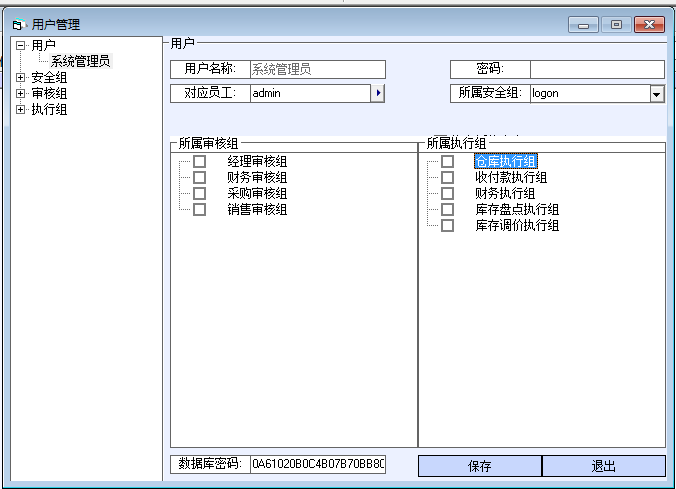This screenshot has height=489, width=676.
Task: Select the 审核组 tree label
Action: [49, 94]
